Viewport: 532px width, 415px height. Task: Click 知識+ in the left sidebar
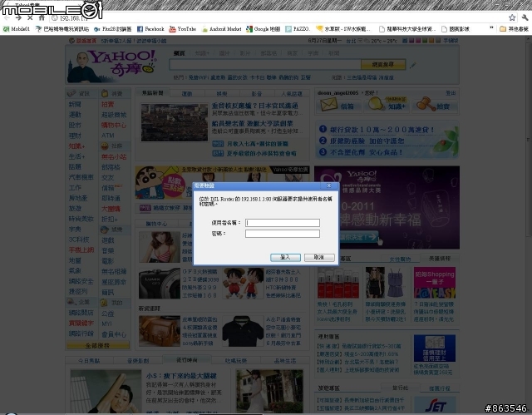tap(76, 146)
